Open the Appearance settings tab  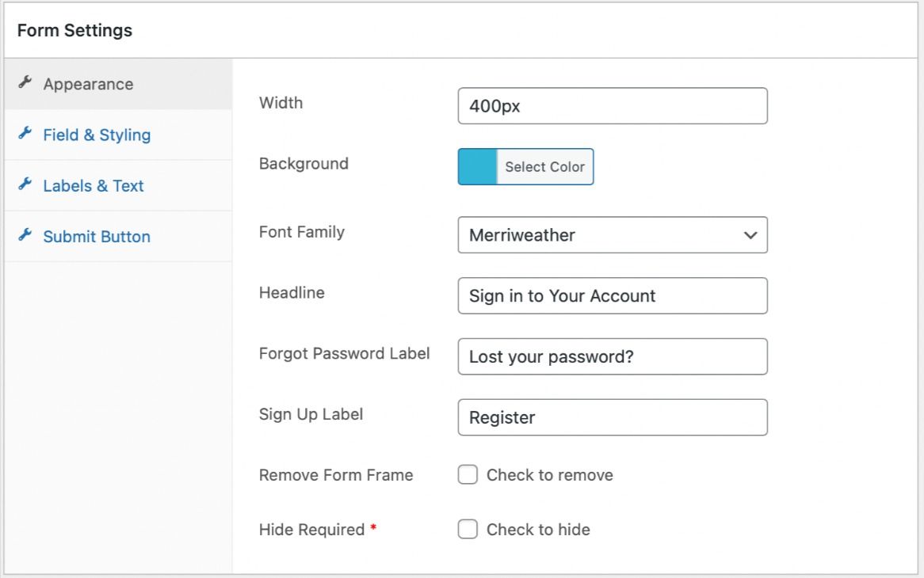88,84
